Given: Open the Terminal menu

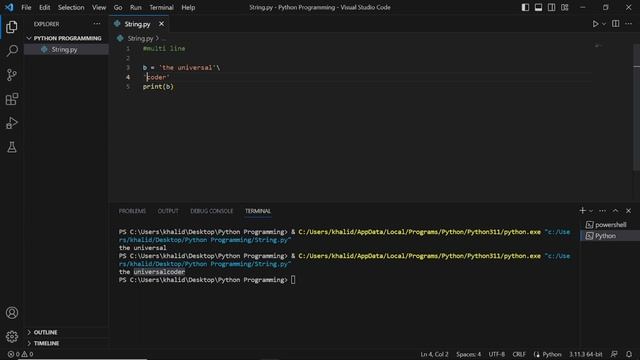Looking at the screenshot, I should pos(161,7).
